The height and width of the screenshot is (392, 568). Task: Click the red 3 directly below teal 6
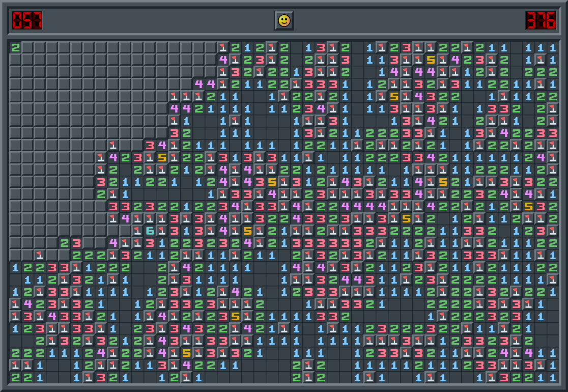[x=150, y=243]
